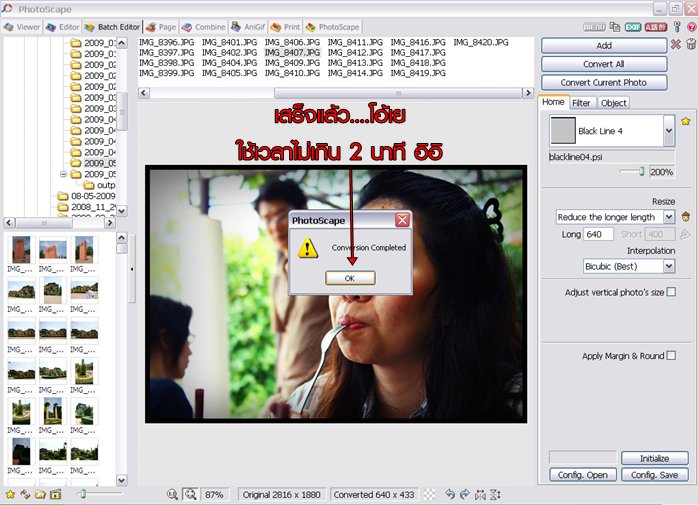Go to the PhotoScape home tab

tap(332, 27)
